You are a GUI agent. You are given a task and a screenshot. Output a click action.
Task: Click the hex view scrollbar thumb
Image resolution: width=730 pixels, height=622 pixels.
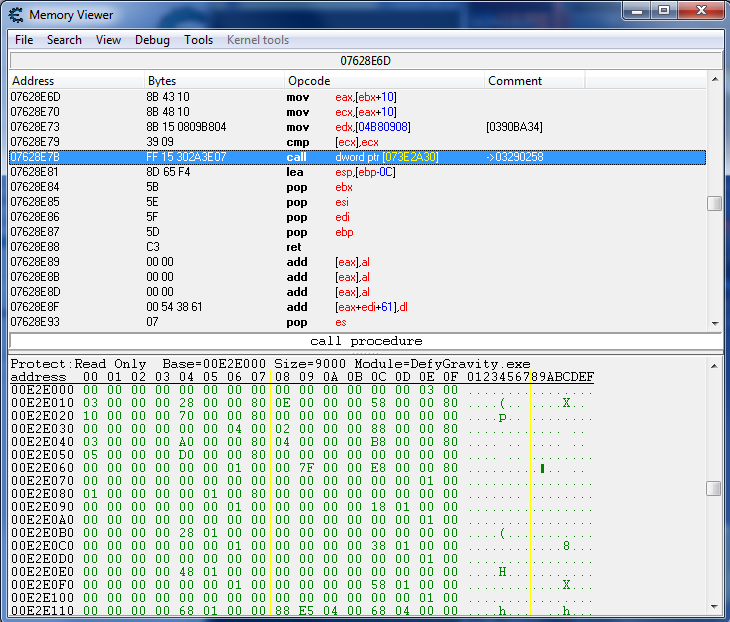point(714,488)
